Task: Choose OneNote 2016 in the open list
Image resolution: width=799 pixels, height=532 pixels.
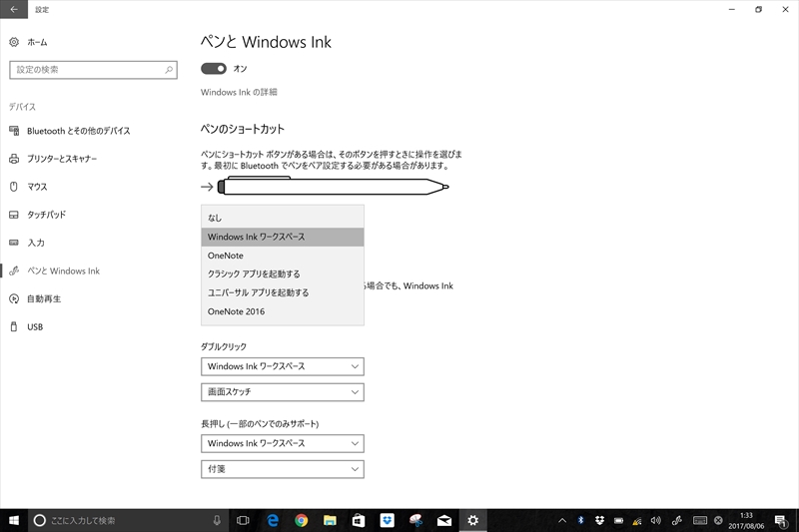Action: pyautogui.click(x=283, y=311)
